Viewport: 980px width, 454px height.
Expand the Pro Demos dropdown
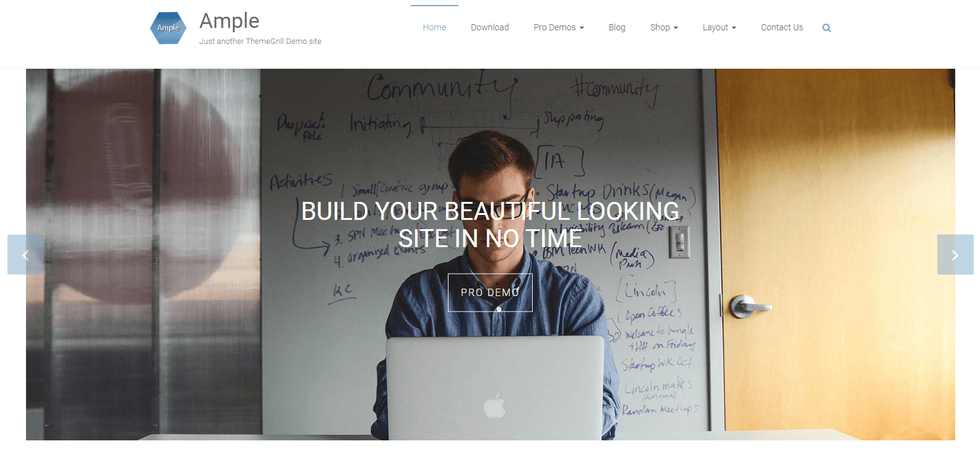click(559, 27)
